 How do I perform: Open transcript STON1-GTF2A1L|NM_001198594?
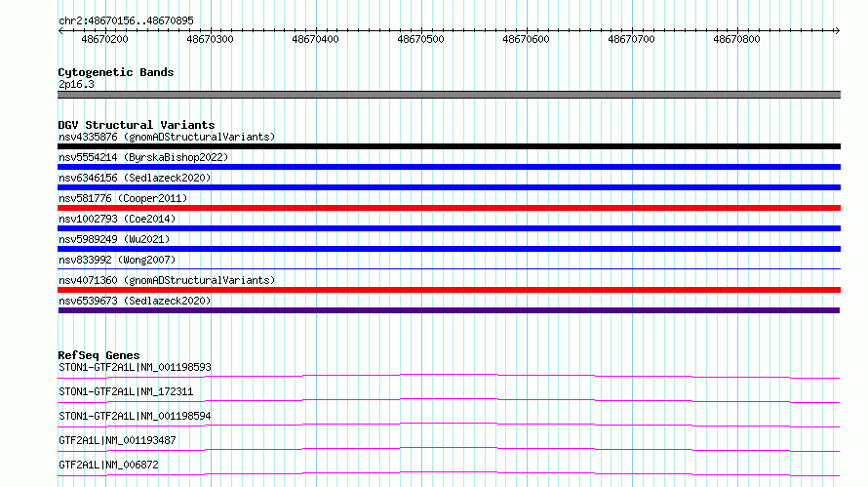pos(135,416)
